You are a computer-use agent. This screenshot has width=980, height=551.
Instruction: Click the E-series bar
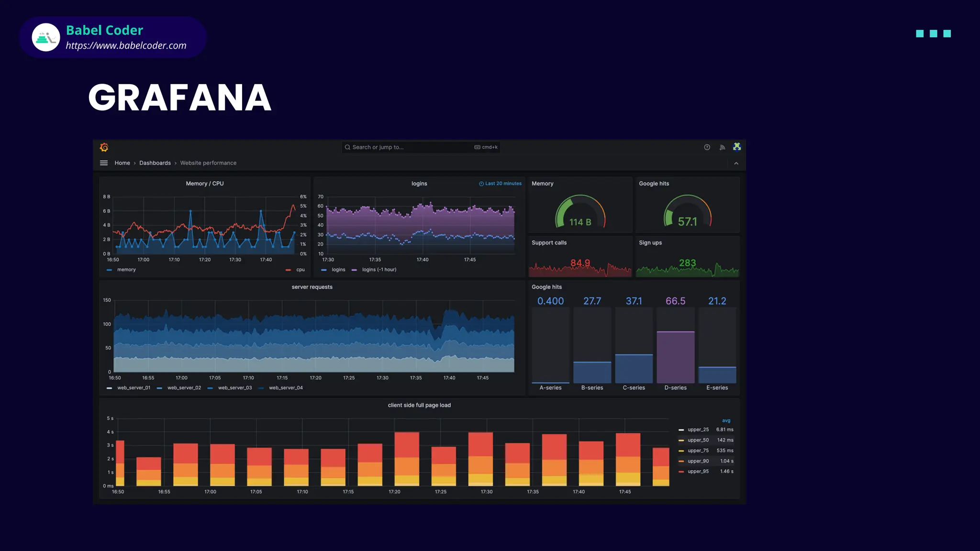pos(717,375)
